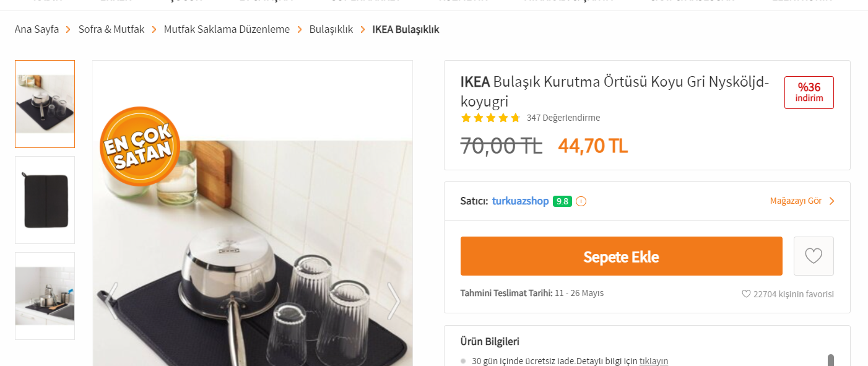Select the %36 indirim discount badge
This screenshot has height=366, width=868.
pyautogui.click(x=809, y=92)
